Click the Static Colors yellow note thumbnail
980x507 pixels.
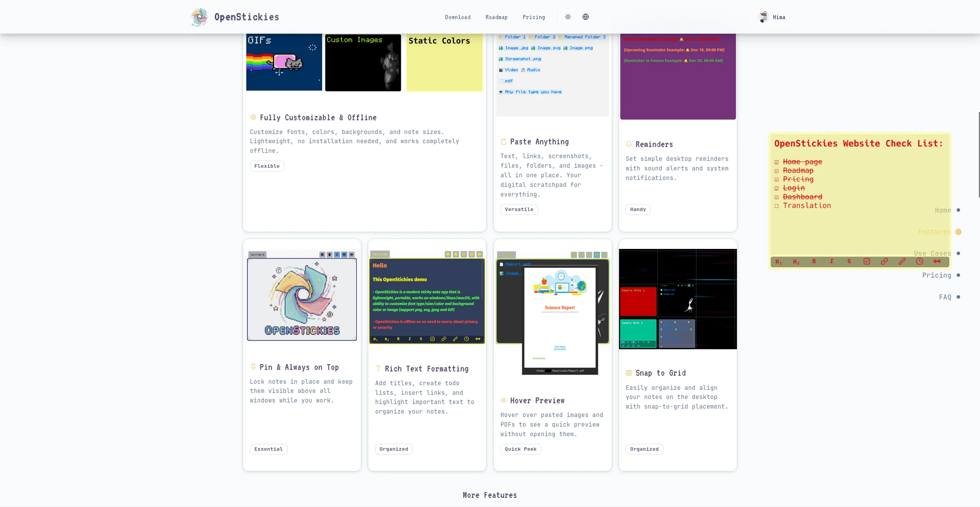[444, 63]
